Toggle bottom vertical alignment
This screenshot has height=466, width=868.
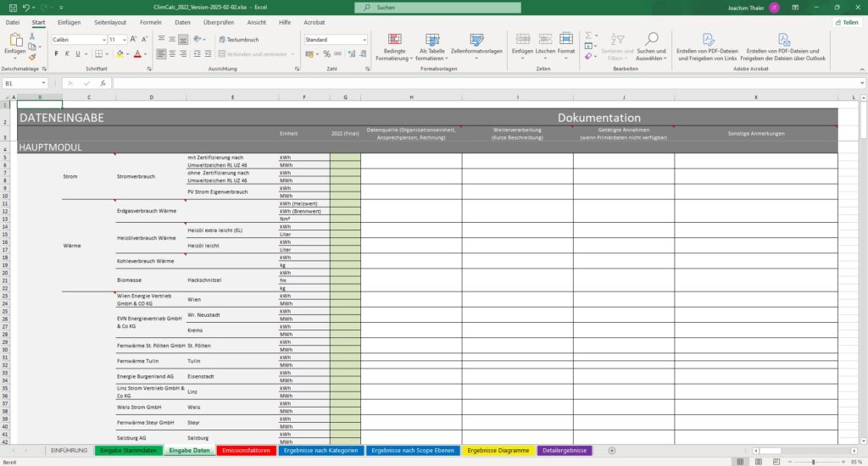[183, 40]
